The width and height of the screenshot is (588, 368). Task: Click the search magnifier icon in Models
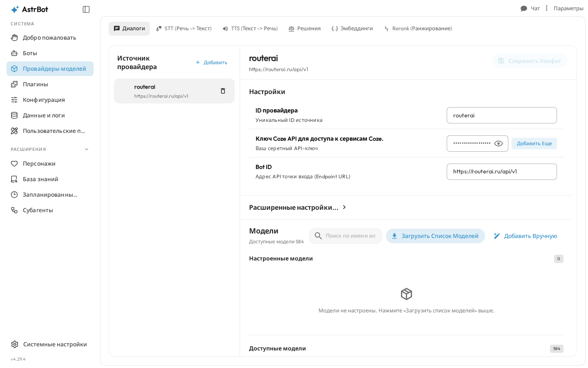(318, 236)
